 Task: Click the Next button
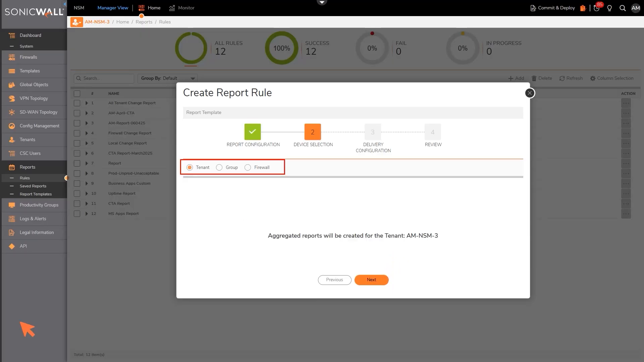click(x=371, y=280)
